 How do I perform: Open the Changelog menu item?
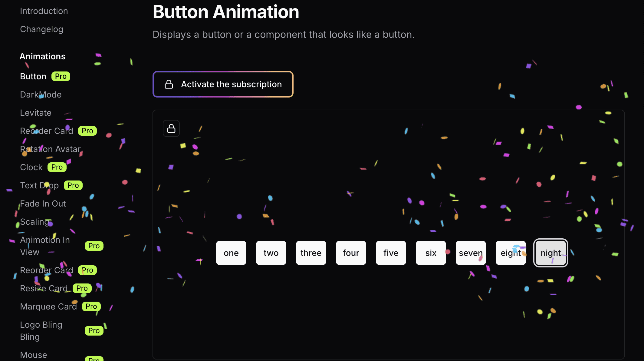[41, 29]
